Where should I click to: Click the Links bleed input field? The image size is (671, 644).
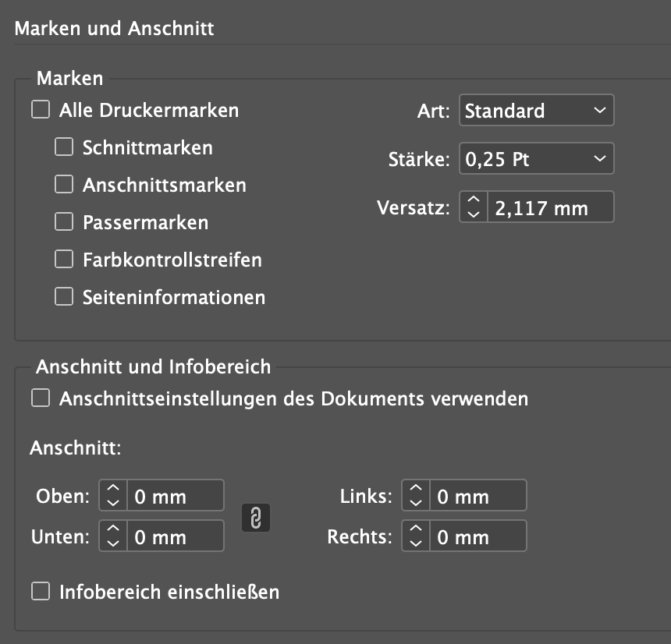click(x=478, y=496)
